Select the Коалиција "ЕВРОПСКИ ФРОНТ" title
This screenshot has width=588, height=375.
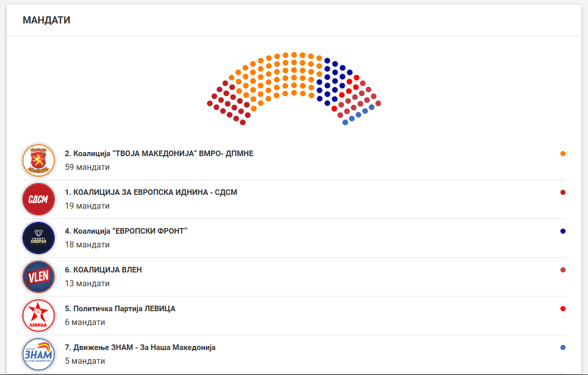126,231
